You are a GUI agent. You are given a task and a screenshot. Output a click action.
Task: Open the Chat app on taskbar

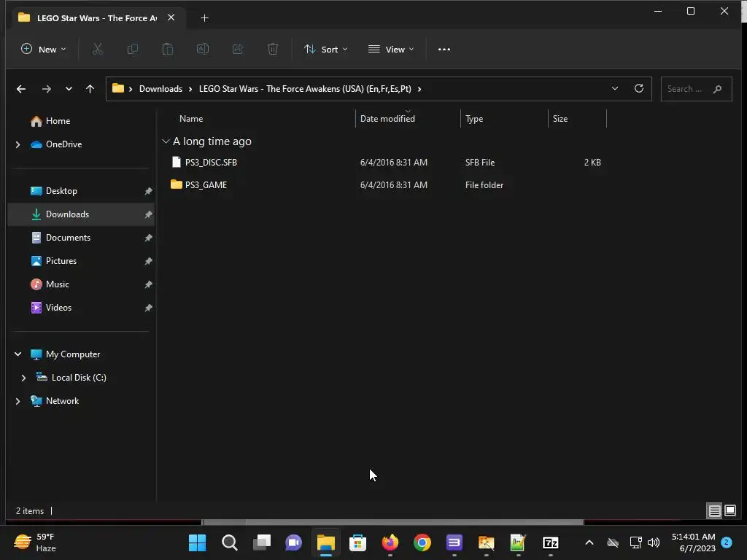pos(293,542)
